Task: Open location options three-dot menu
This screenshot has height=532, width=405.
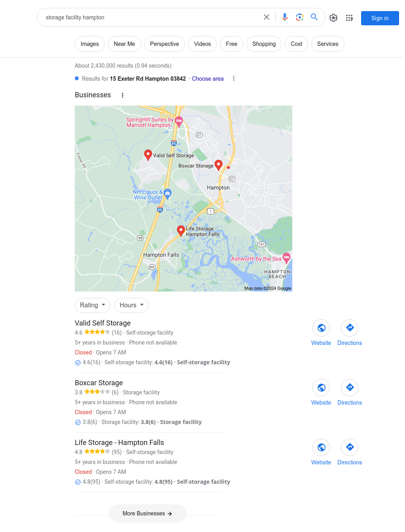Action: [x=234, y=78]
